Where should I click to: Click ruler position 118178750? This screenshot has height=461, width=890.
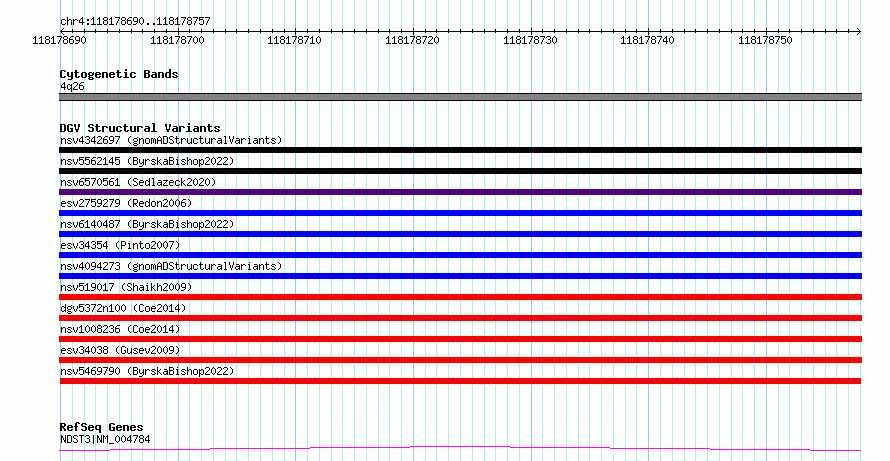tap(765, 40)
